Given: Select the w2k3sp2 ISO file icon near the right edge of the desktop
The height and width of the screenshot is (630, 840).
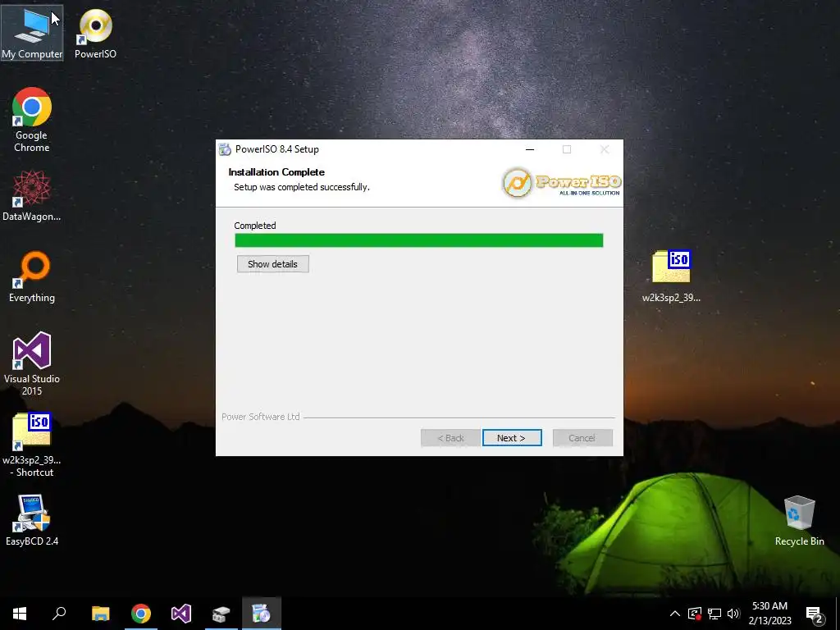Looking at the screenshot, I should click(x=671, y=276).
